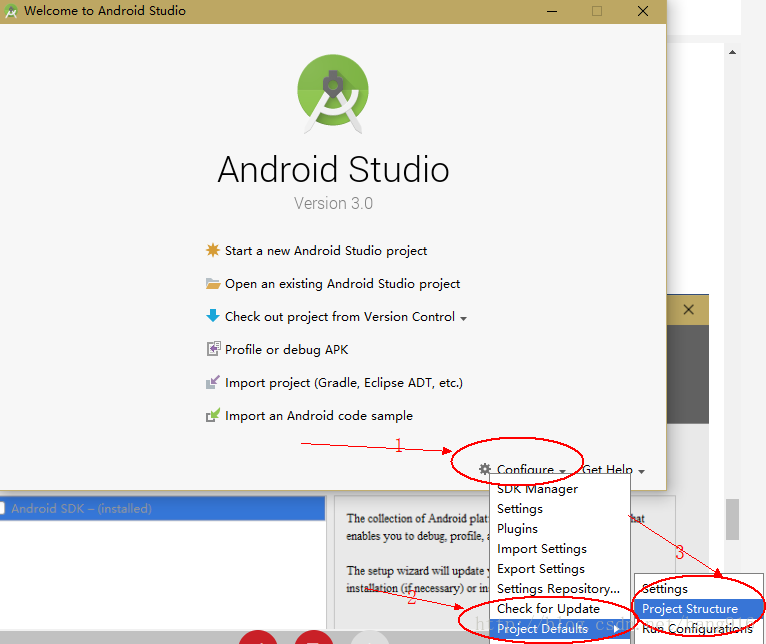This screenshot has width=766, height=644.
Task: Click the orange starburst new project icon
Action: click(213, 250)
